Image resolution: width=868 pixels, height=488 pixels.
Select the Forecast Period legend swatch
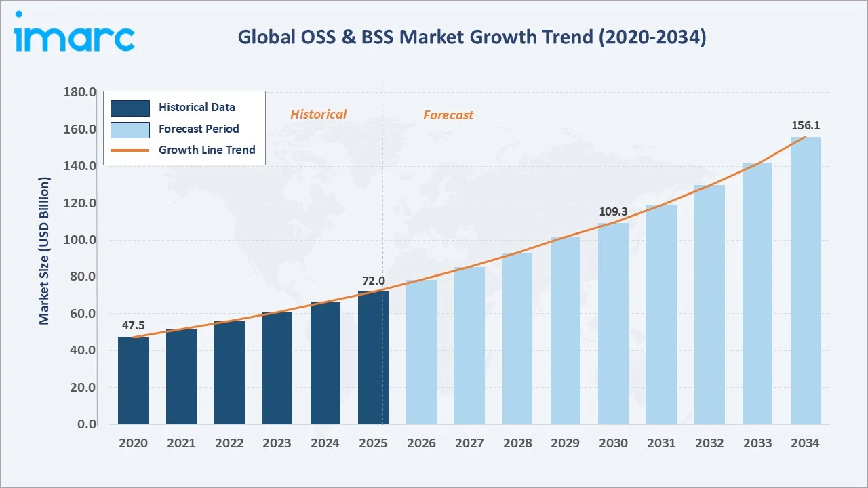pyautogui.click(x=130, y=129)
